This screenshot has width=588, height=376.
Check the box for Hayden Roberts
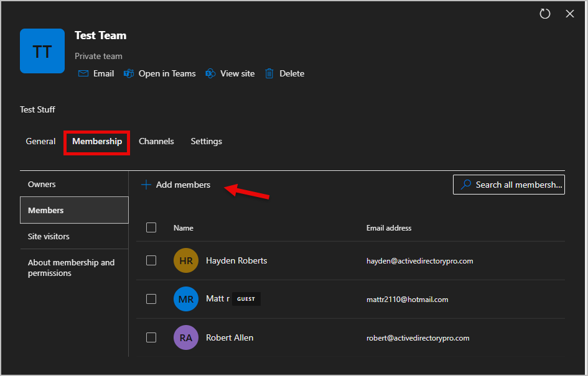pyautogui.click(x=151, y=260)
